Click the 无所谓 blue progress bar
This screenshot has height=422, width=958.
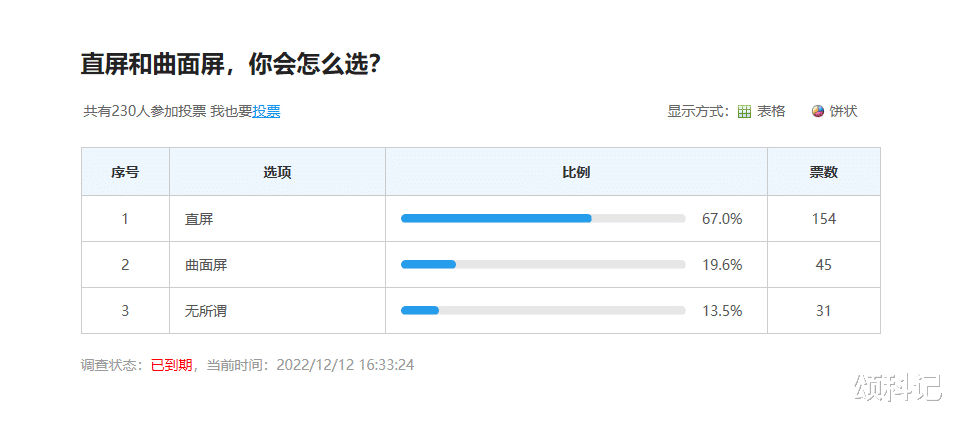pos(420,310)
